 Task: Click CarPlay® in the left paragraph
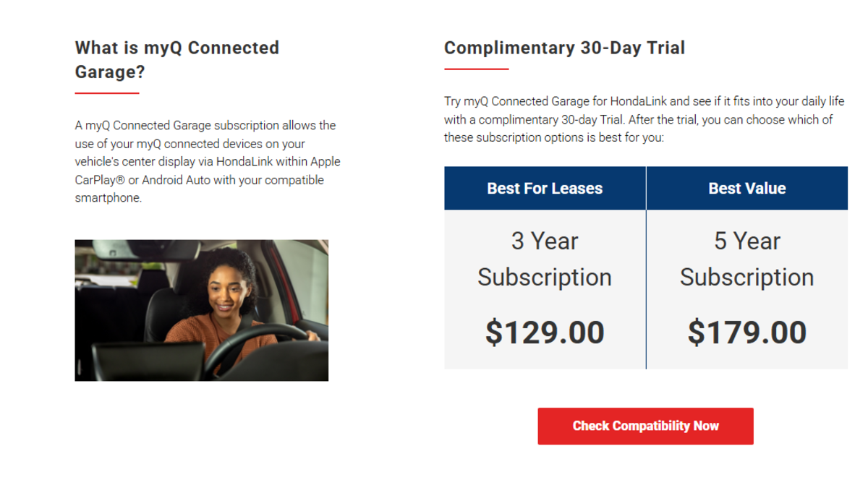click(x=100, y=180)
